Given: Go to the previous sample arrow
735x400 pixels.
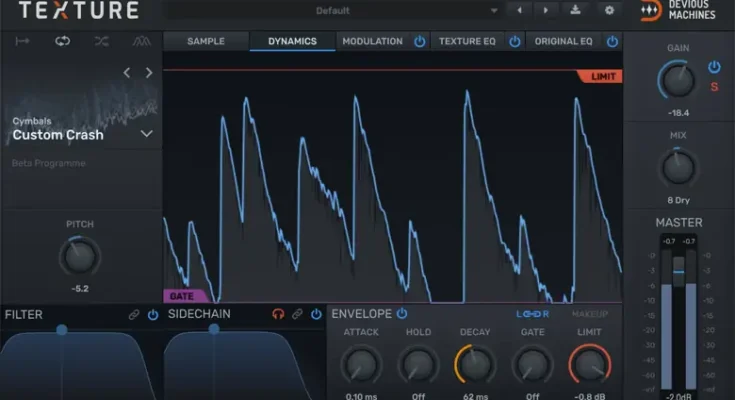Looking at the screenshot, I should 127,73.
